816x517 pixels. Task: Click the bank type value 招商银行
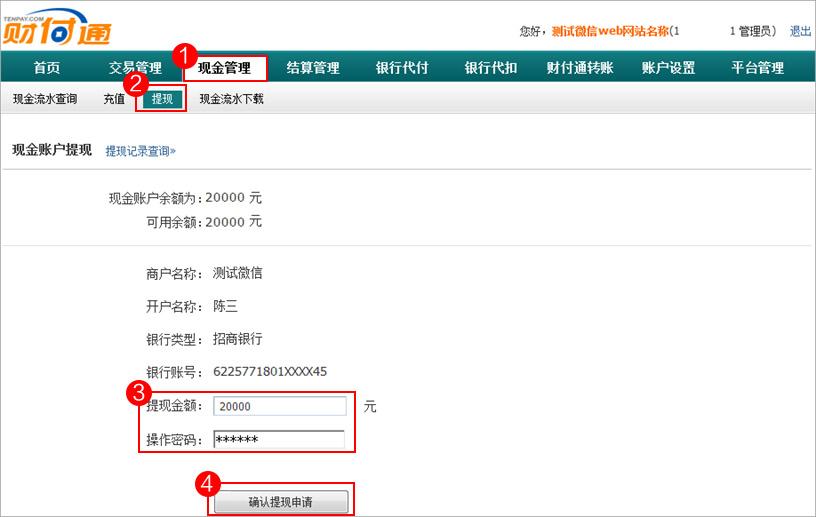click(237, 339)
